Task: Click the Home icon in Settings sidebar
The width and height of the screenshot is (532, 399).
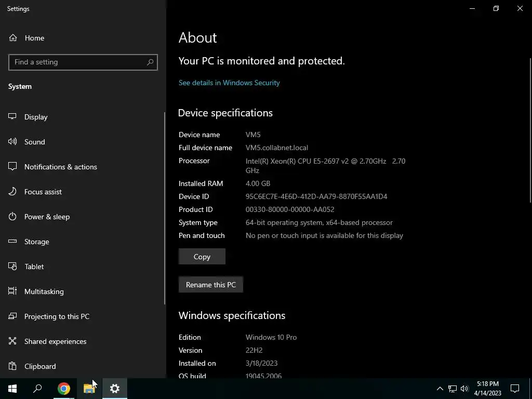Action: pos(13,37)
